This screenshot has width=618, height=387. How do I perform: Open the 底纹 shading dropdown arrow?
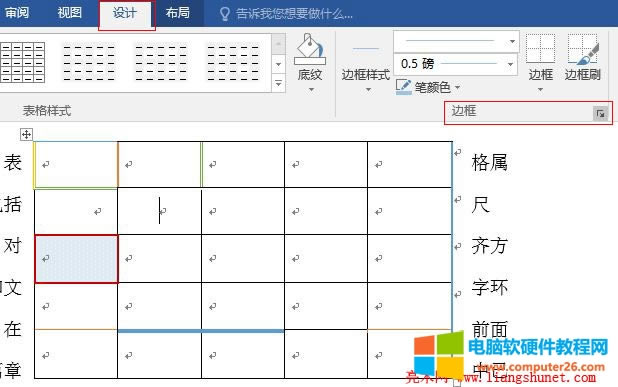click(311, 90)
